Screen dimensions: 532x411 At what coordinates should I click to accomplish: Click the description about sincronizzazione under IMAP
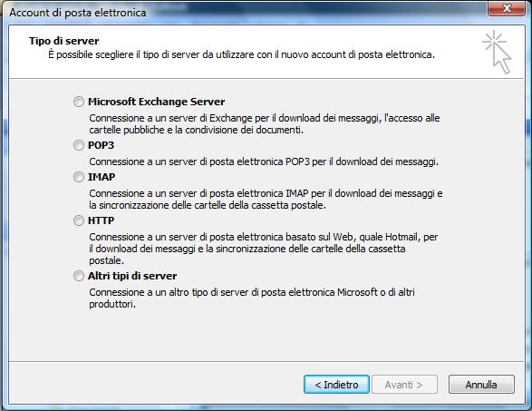[266, 200]
